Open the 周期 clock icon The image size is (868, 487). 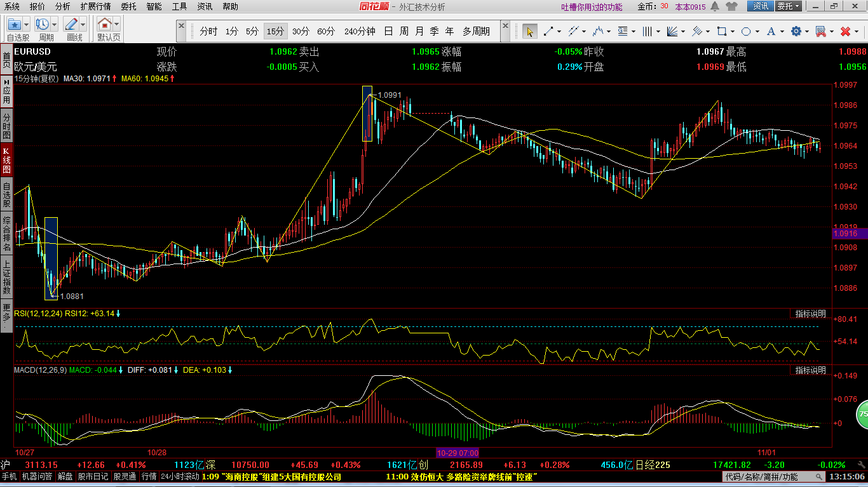coord(43,25)
